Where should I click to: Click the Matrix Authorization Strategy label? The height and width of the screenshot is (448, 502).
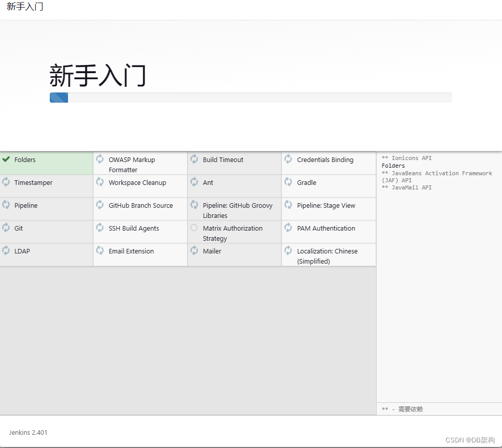point(233,233)
